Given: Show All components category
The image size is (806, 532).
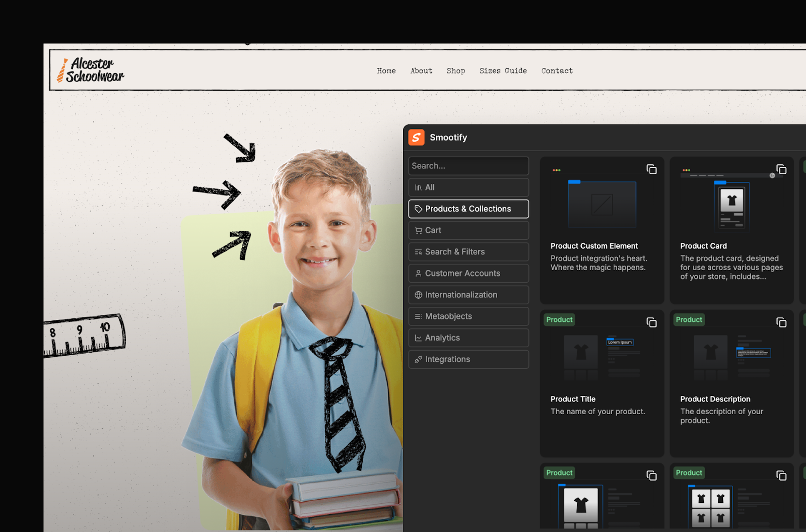Looking at the screenshot, I should click(x=468, y=187).
